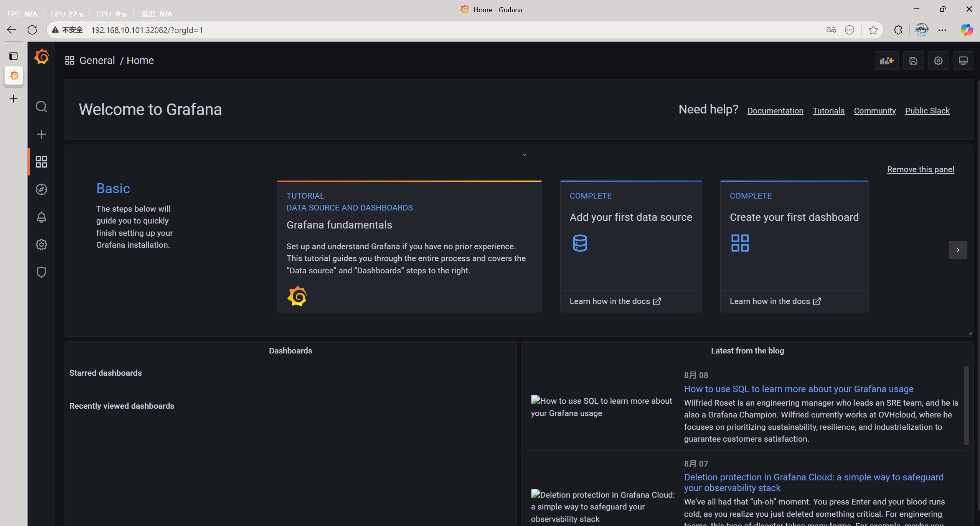Screen dimensions: 980x526
Task: Click the panel resize handle corner
Action: pos(970,333)
